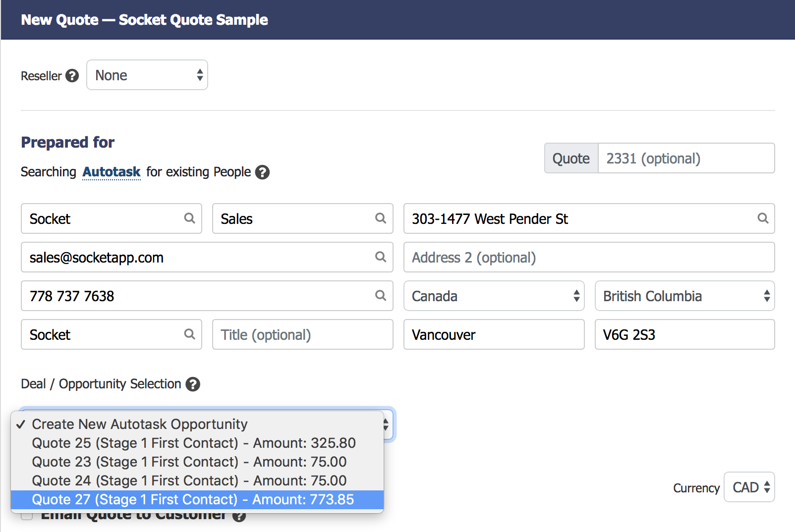
Task: Select Quote 25 amount 325.80 option
Action: (197, 443)
